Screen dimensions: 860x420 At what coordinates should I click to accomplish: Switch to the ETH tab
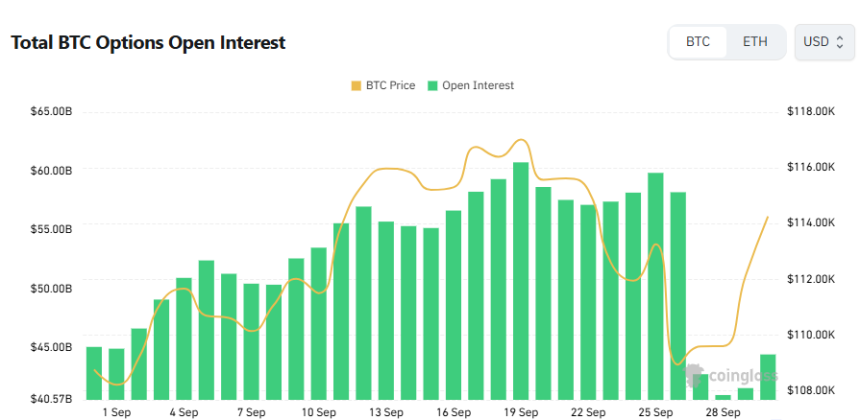click(755, 42)
